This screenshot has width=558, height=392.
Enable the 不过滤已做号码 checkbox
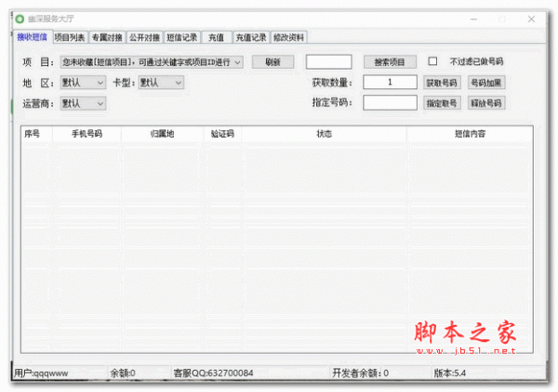coord(432,61)
